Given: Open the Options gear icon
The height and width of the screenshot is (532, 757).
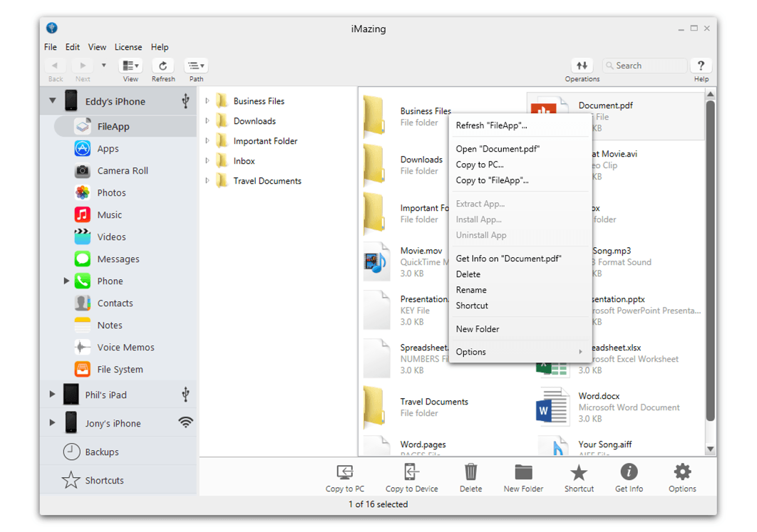Looking at the screenshot, I should (x=682, y=471).
